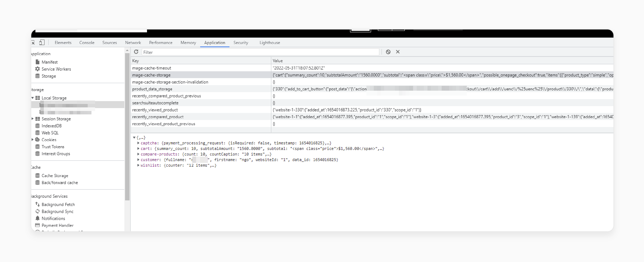This screenshot has width=644, height=262.
Task: Click the inspect element cursor icon
Action: (33, 42)
